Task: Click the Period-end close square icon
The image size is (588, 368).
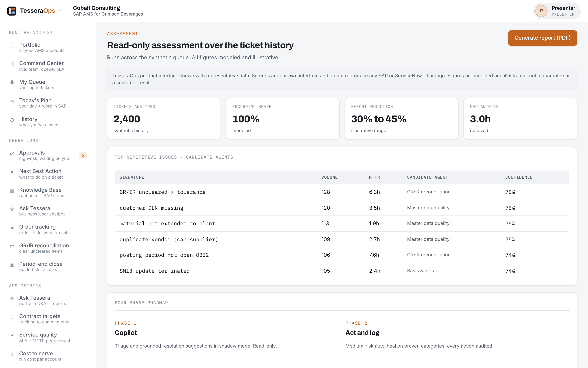Action: 12,265
